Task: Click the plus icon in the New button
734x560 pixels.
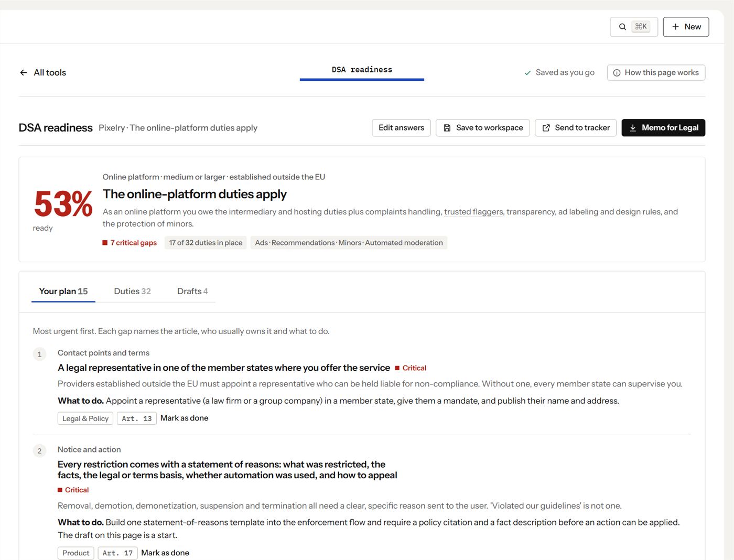Action: [x=676, y=27]
